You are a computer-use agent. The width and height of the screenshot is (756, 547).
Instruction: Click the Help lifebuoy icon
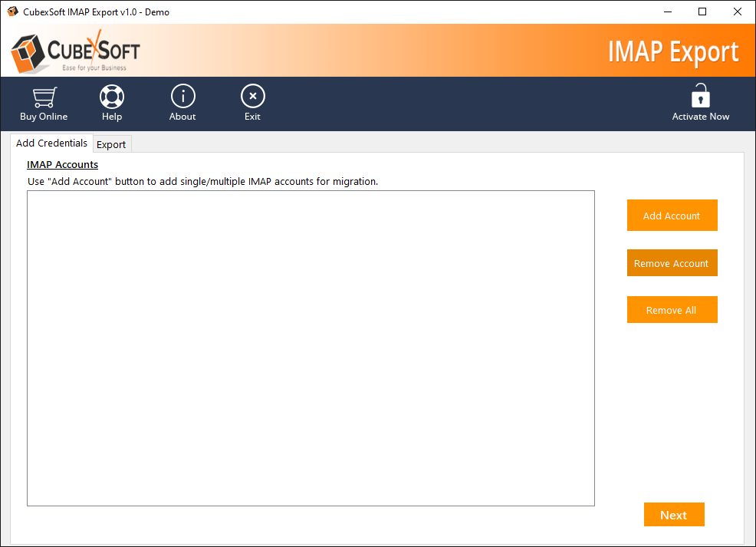click(112, 97)
